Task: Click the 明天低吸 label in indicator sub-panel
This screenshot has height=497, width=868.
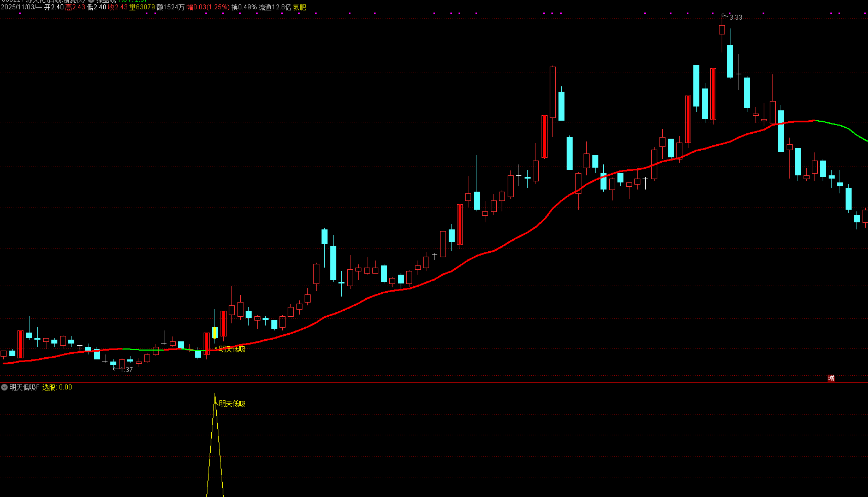Action: click(x=232, y=404)
